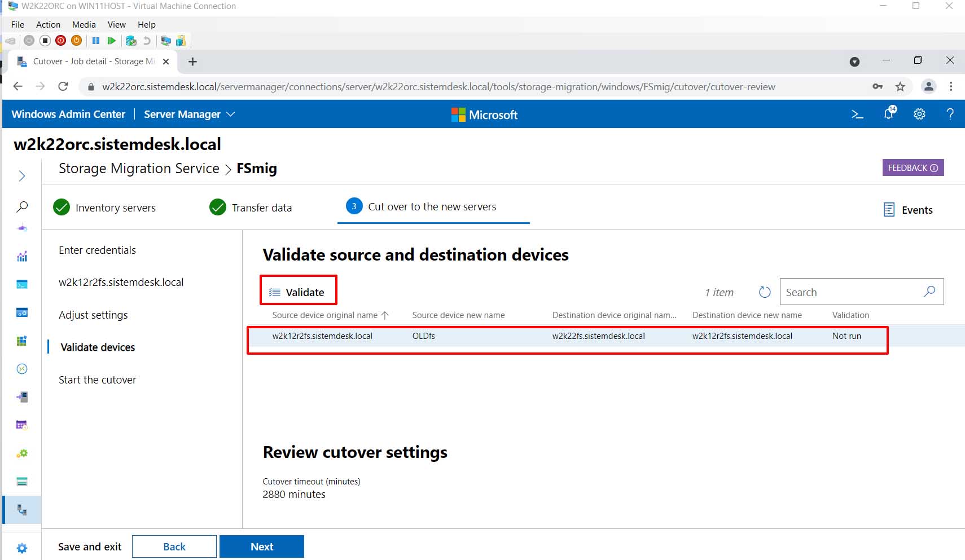Shut down the VM using the red power icon
The height and width of the screenshot is (560, 965).
coord(61,41)
